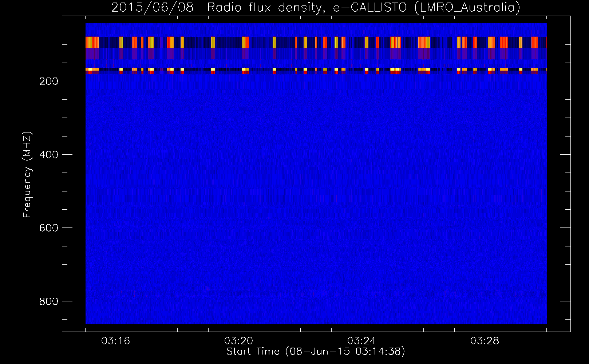
Task: Click the '03:28' time tick label
Action: click(x=485, y=341)
